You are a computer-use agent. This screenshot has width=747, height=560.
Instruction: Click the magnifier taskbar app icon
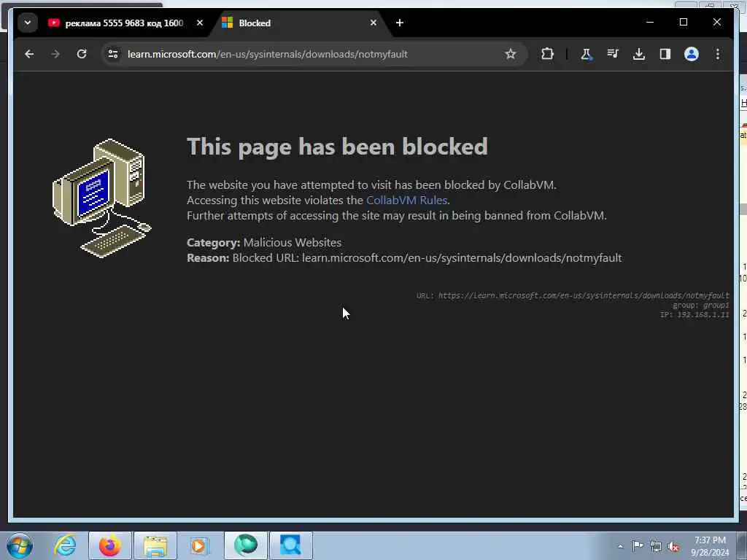pos(290,545)
